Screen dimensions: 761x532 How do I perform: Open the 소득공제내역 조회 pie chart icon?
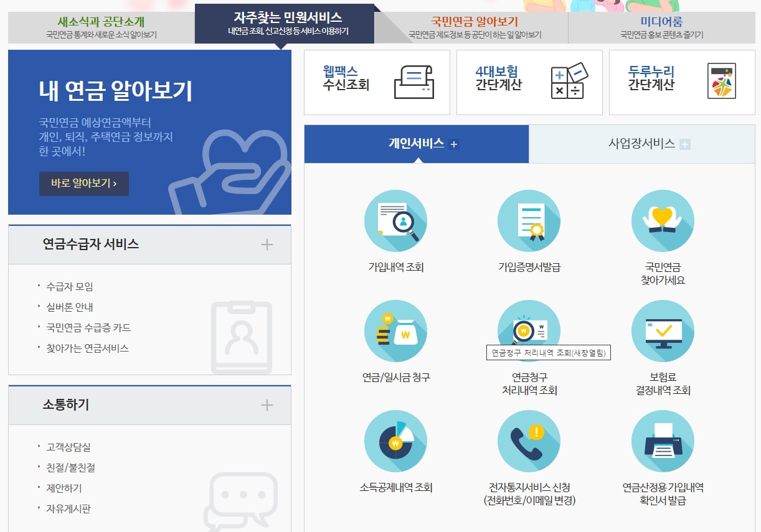click(x=395, y=441)
